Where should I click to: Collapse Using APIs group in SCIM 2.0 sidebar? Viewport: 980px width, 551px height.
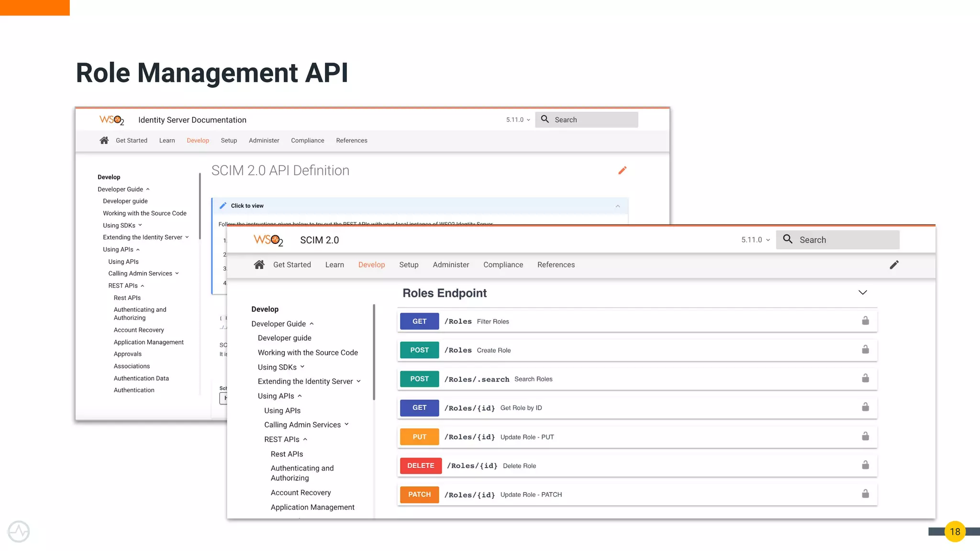(x=300, y=396)
